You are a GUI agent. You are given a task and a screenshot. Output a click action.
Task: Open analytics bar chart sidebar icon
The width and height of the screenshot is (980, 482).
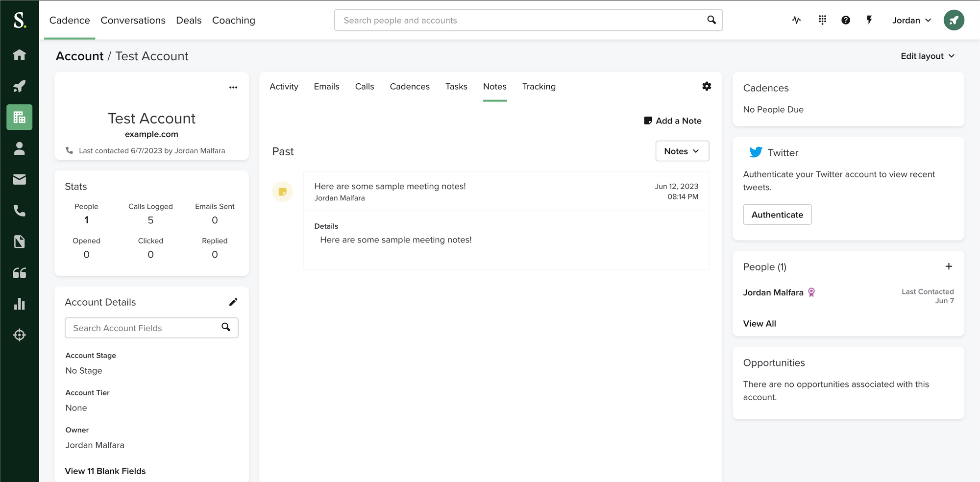click(19, 304)
